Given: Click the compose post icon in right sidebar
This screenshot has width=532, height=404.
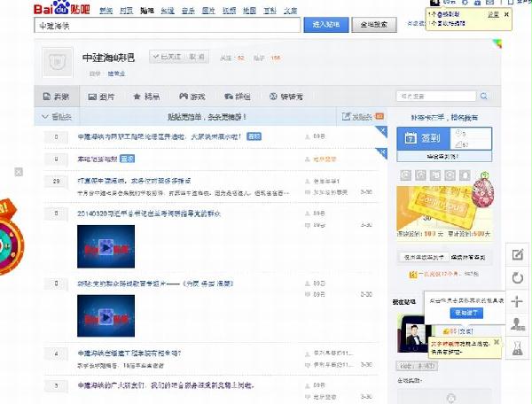Looking at the screenshot, I should (x=518, y=255).
